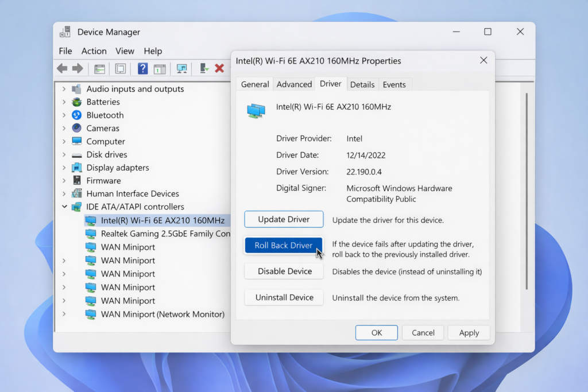588x392 pixels.
Task: Expand the Human Interface Devices chevron
Action: [x=64, y=194]
